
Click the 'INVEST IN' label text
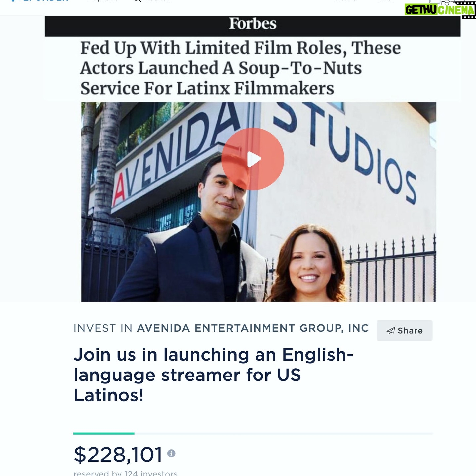pos(103,328)
